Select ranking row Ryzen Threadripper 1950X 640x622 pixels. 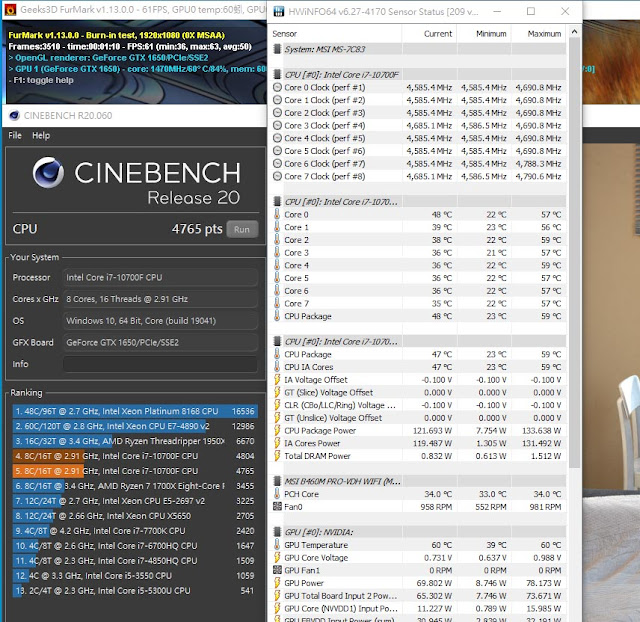[x=135, y=441]
